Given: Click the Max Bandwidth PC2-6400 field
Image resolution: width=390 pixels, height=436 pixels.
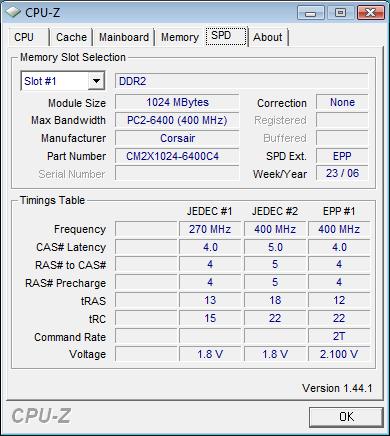Looking at the screenshot, I should [177, 120].
